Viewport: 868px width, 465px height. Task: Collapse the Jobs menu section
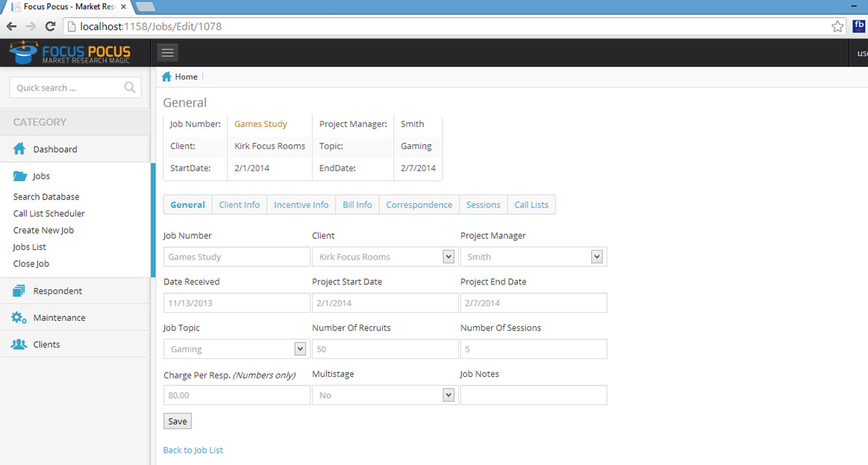click(75, 176)
